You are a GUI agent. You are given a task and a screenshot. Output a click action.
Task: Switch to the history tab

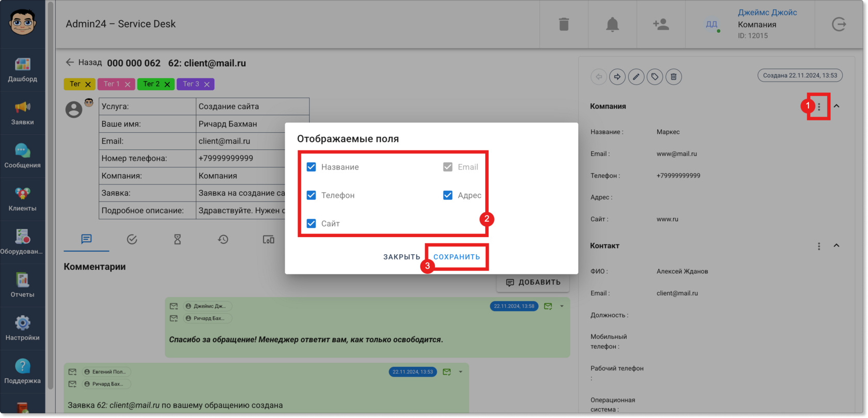223,239
